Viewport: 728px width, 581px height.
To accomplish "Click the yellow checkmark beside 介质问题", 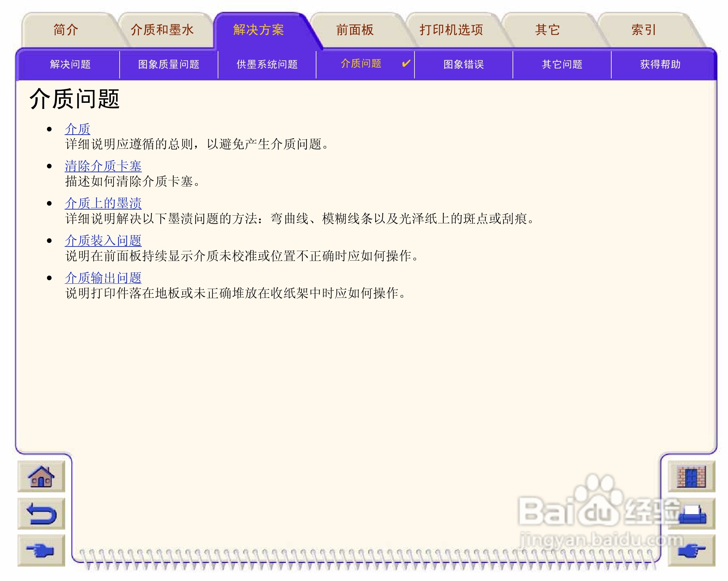I will click(x=406, y=63).
